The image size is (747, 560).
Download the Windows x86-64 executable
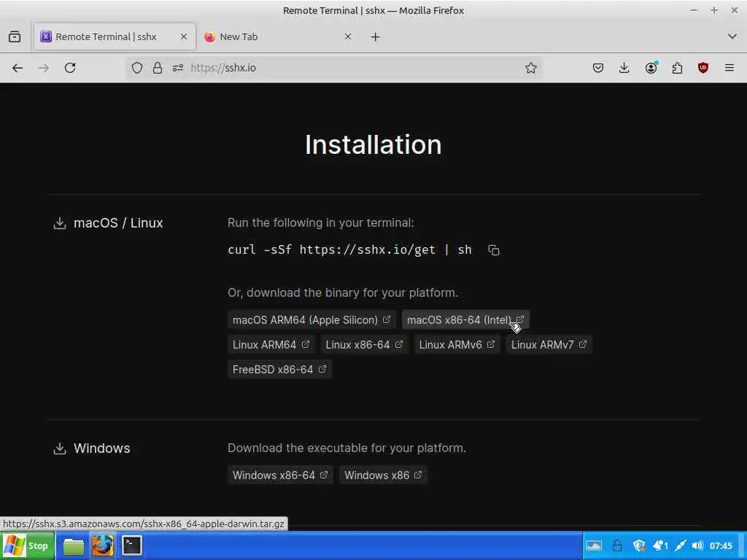coord(280,475)
